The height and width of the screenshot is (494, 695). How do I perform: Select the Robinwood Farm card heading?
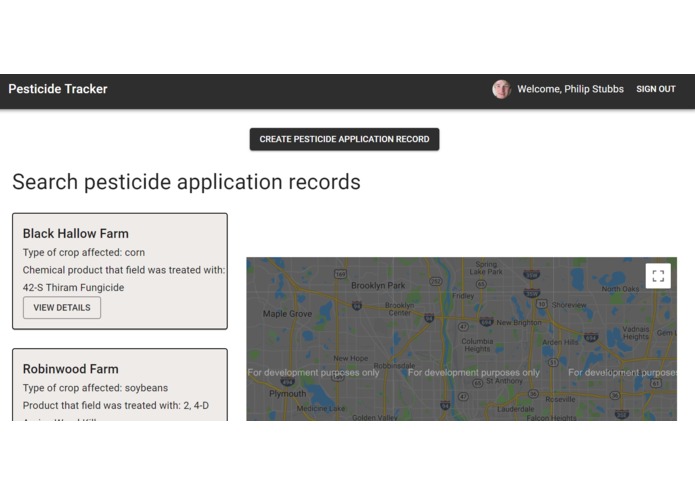[70, 369]
